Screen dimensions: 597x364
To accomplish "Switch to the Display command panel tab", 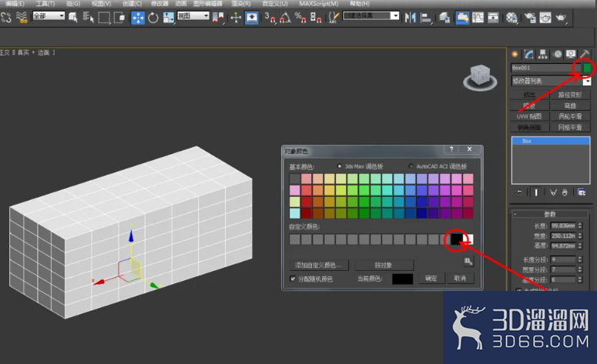I will [x=571, y=55].
